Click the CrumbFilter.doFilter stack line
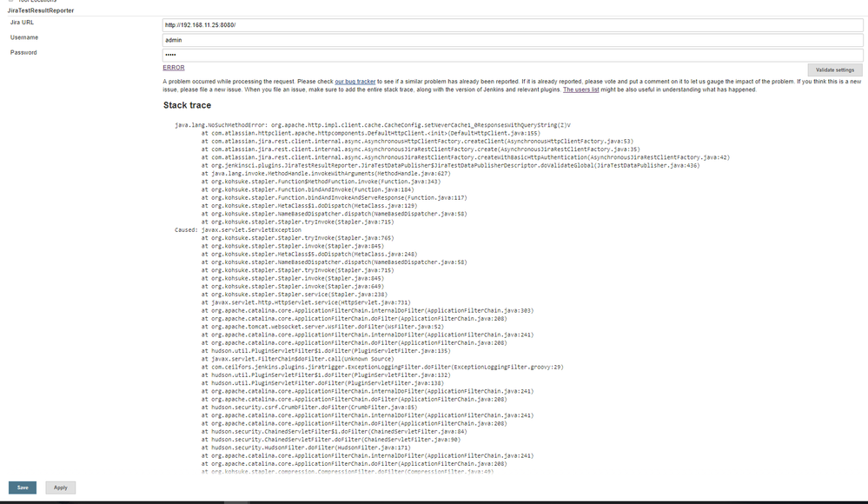This screenshot has height=504, width=868. point(309,408)
